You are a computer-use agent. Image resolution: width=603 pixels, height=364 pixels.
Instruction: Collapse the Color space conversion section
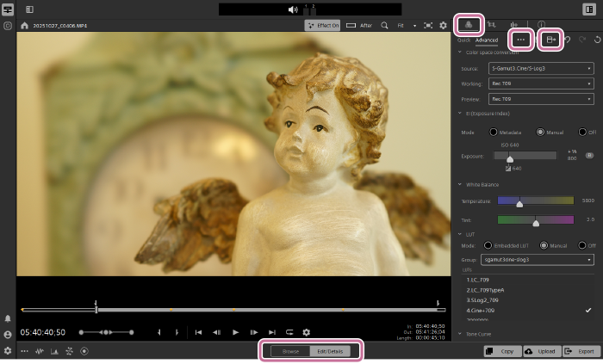coord(459,52)
